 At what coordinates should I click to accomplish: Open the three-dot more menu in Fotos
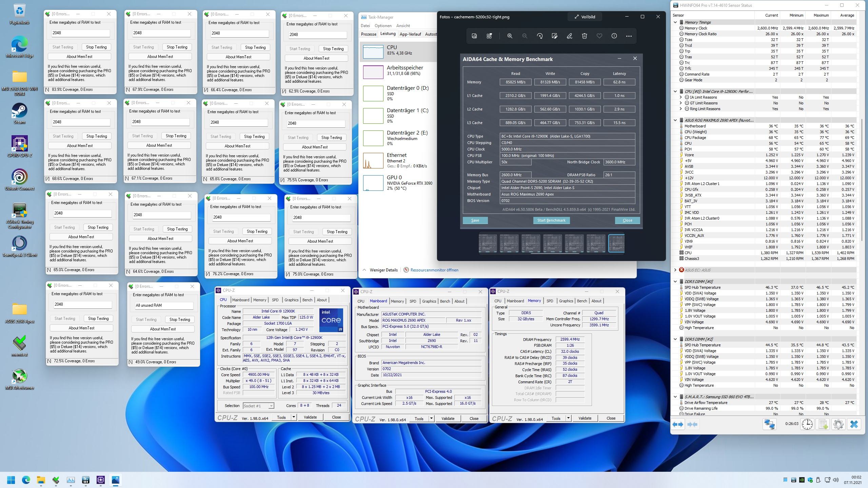point(629,36)
